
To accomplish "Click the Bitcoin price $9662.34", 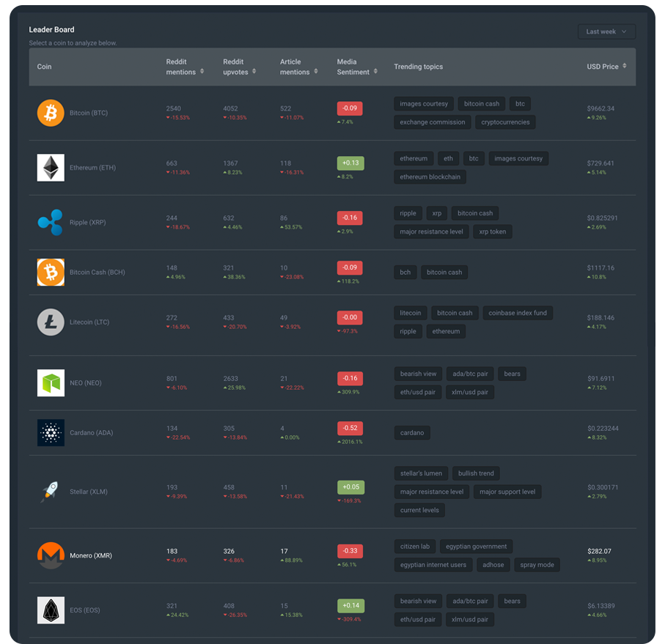I will 600,108.
